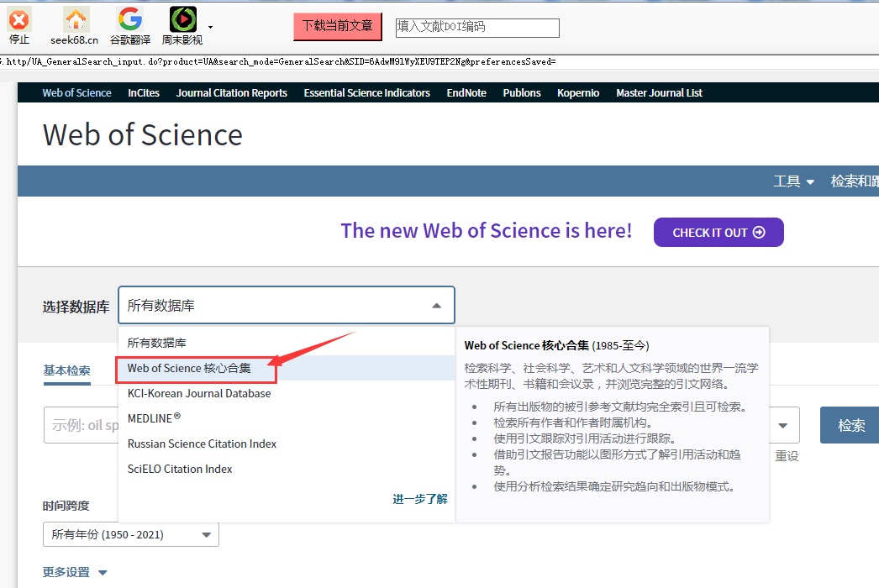Open the InCites menu item

click(x=143, y=92)
